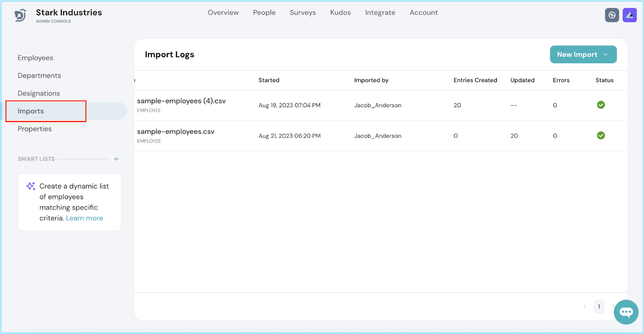Open the chat support bubble
644x334 pixels.
click(x=626, y=312)
